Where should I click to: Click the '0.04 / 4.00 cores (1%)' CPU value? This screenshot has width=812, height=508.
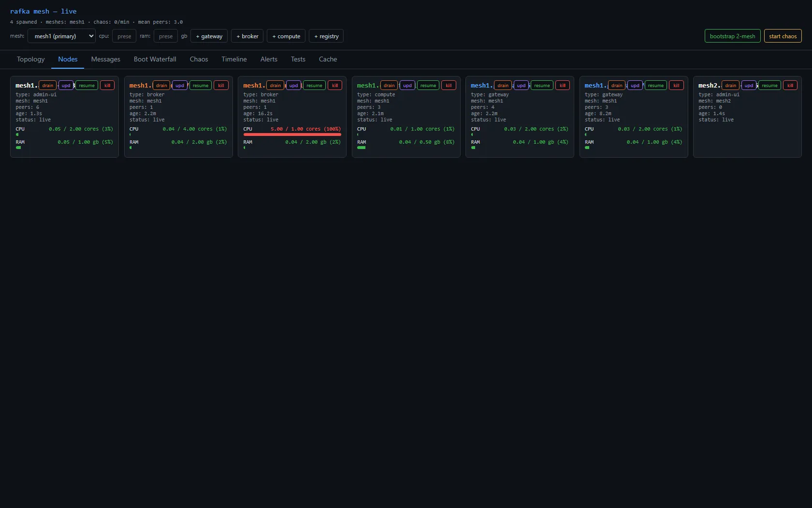point(195,129)
